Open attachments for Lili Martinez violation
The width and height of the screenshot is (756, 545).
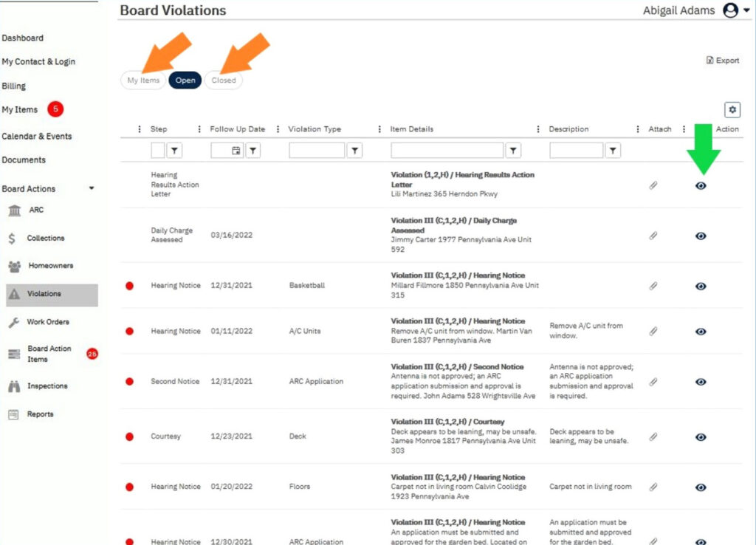pos(653,185)
